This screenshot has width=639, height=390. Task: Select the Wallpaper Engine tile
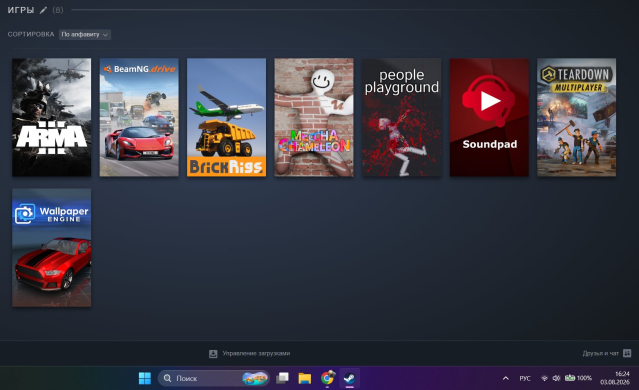coord(52,248)
